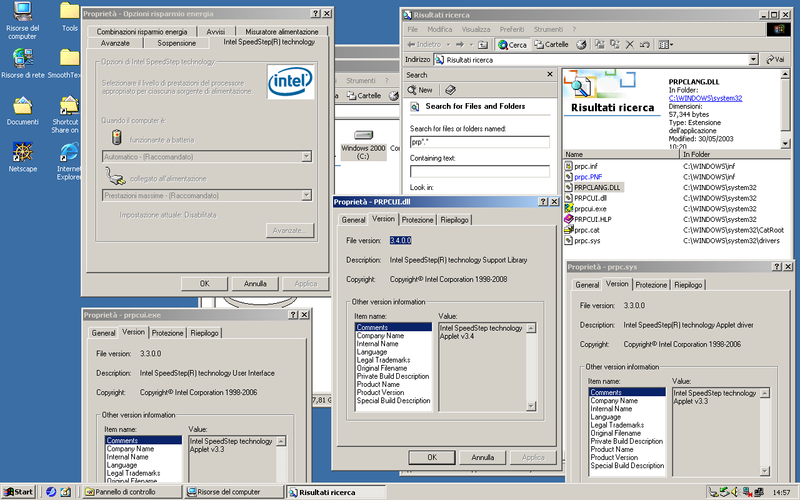This screenshot has height=500, width=800.
Task: Close the Search pane with its X
Action: tap(550, 74)
